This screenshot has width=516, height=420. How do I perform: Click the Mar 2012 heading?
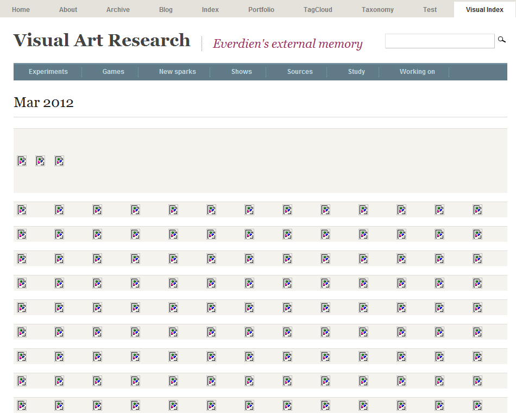coord(43,102)
